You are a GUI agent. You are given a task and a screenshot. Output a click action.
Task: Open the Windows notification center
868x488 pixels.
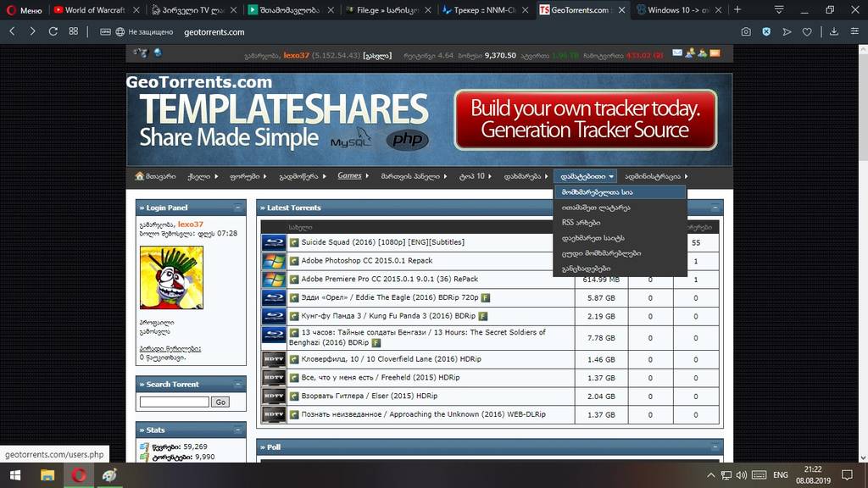[x=847, y=475]
